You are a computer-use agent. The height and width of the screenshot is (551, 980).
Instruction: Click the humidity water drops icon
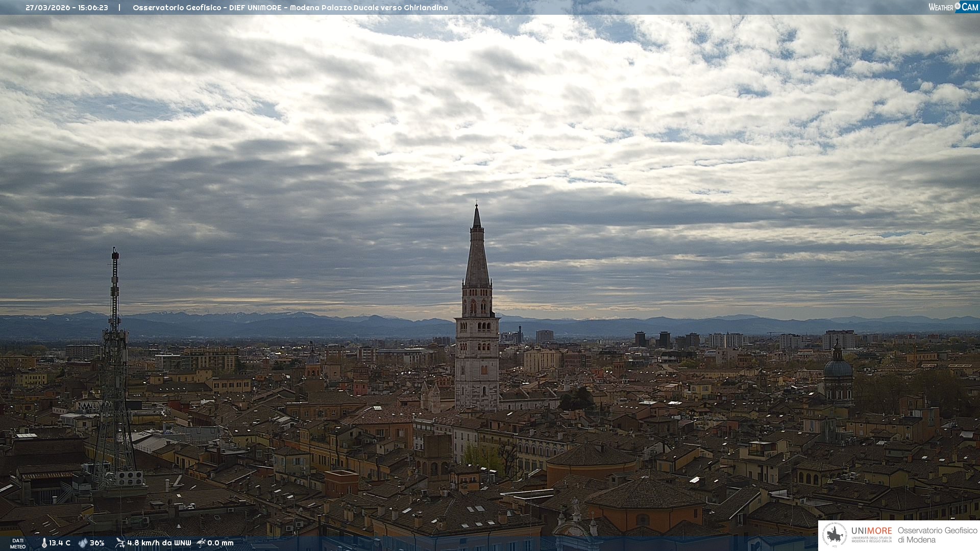pyautogui.click(x=83, y=543)
